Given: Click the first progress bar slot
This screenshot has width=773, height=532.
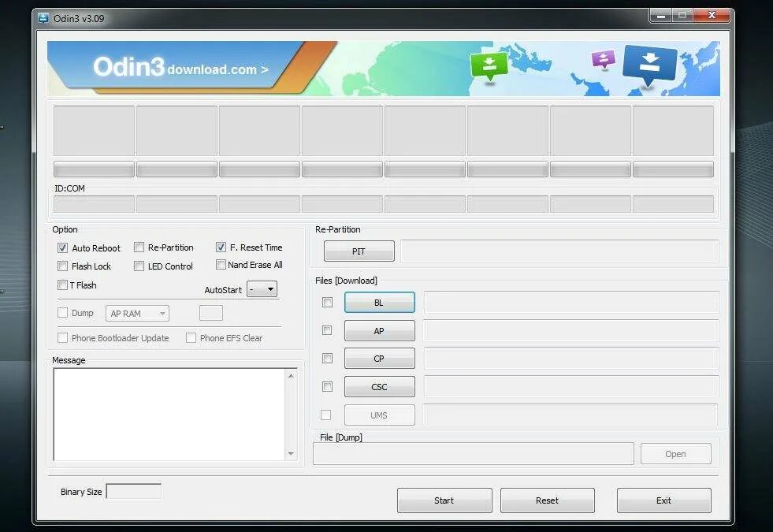Looking at the screenshot, I should pyautogui.click(x=94, y=169).
